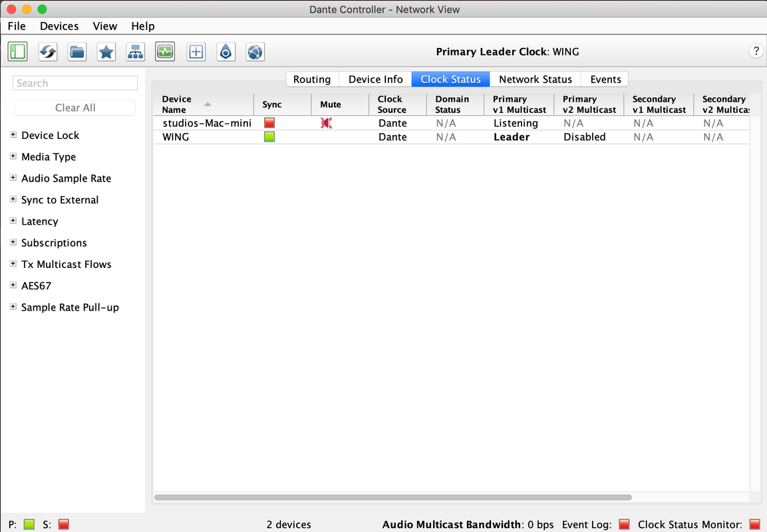
Task: Click Dante clock source for studios-Mac-mini
Action: coord(392,123)
